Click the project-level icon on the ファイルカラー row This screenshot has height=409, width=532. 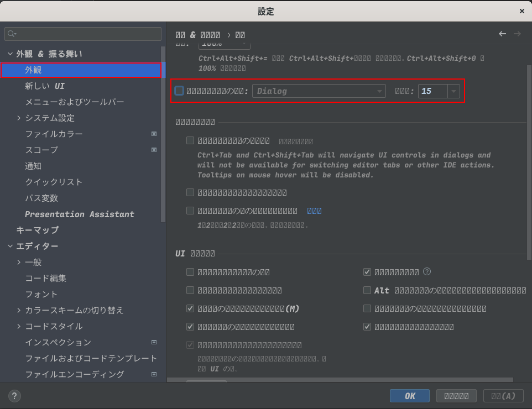(x=154, y=134)
